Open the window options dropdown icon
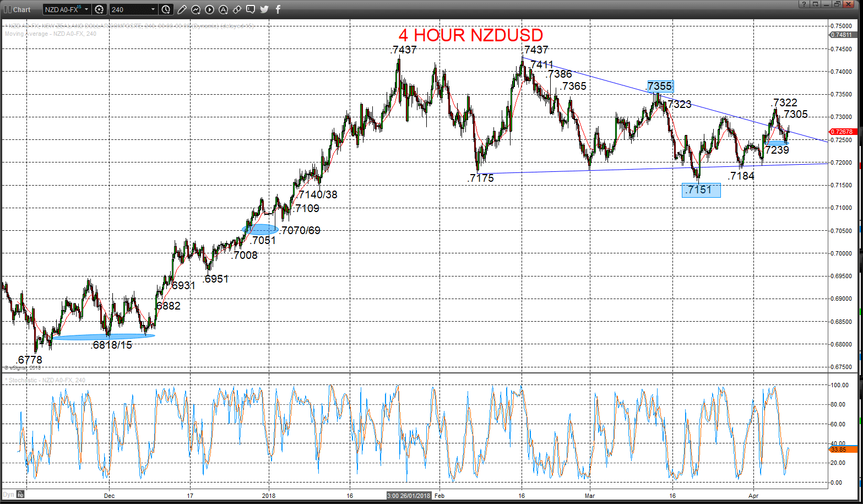 815,4
